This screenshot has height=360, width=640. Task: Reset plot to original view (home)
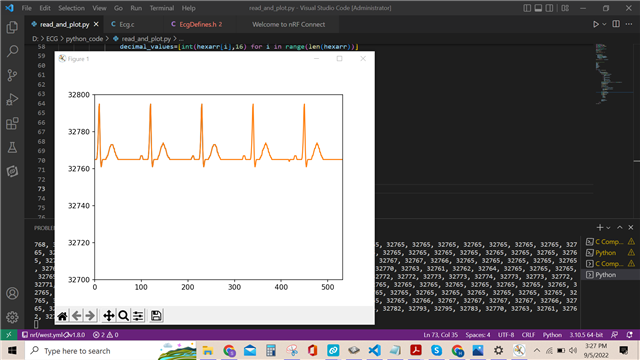[x=62, y=316]
